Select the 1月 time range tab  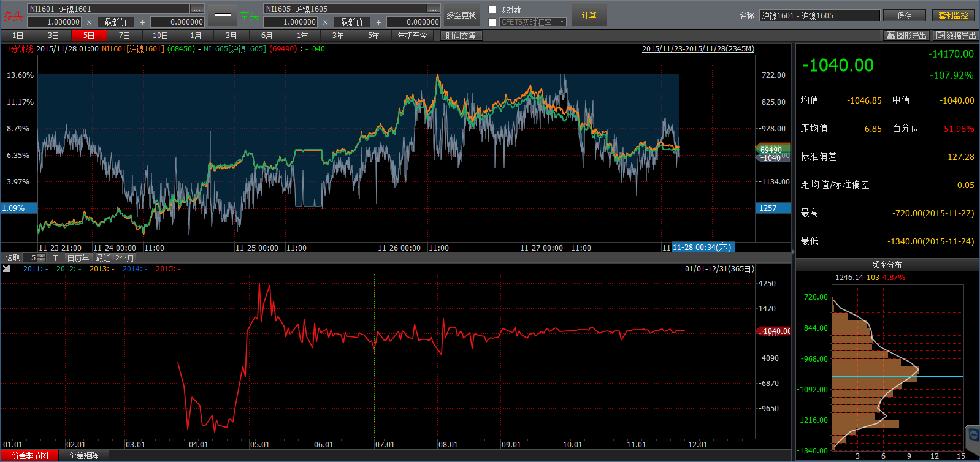click(196, 36)
